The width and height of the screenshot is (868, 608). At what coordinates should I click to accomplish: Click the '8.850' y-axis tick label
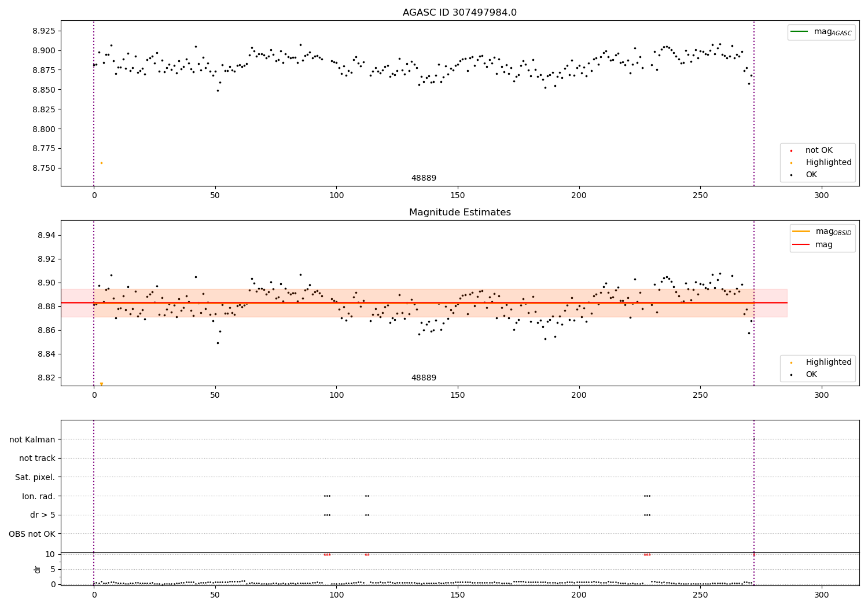(x=43, y=90)
